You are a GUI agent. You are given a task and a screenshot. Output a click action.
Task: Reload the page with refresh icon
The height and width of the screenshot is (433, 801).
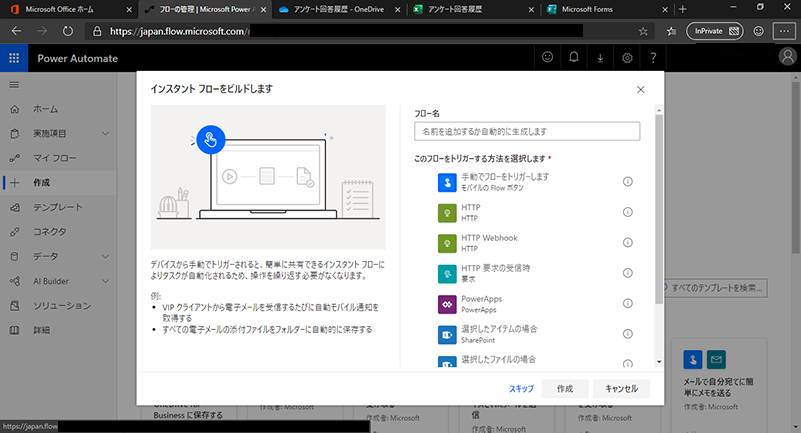coord(67,31)
